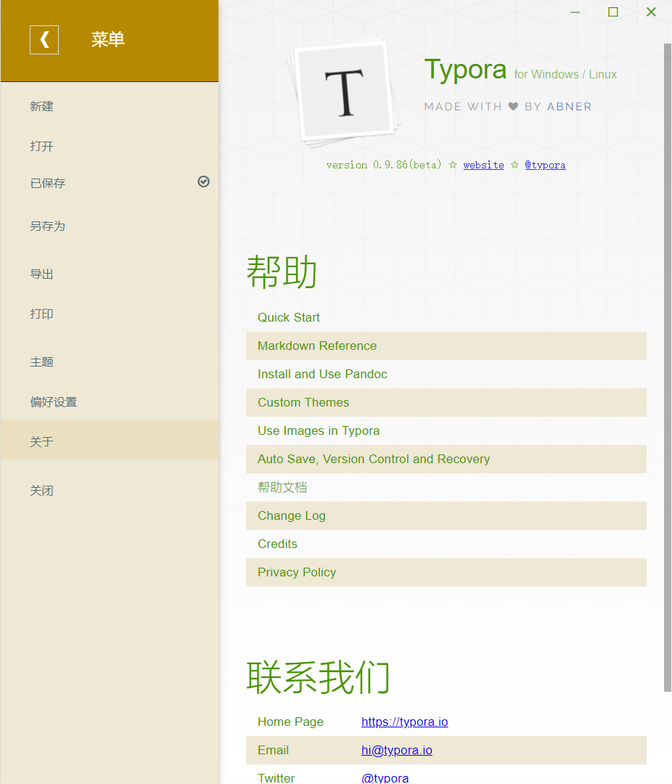Screen dimensions: 672x784
Task: Open Credits link
Action: pyautogui.click(x=446, y=544)
